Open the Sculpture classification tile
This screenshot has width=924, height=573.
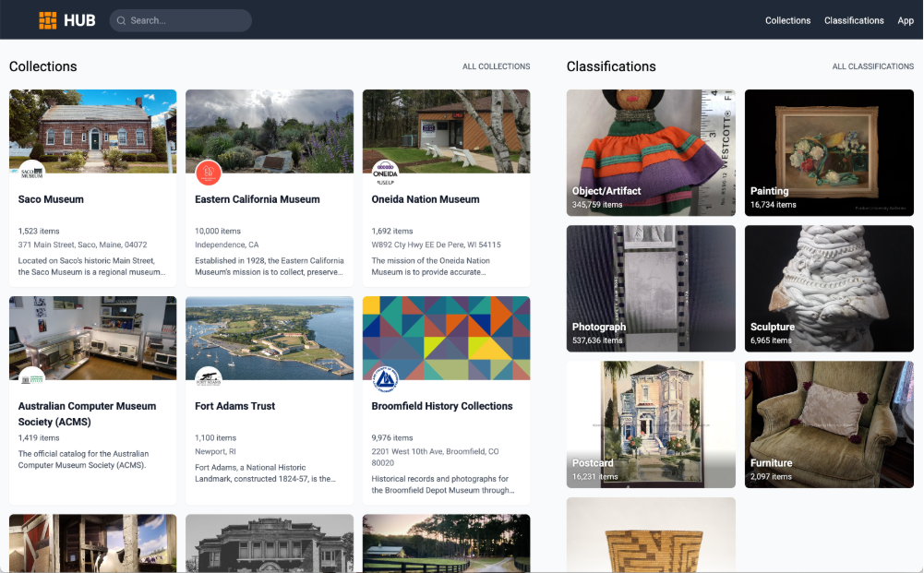829,289
